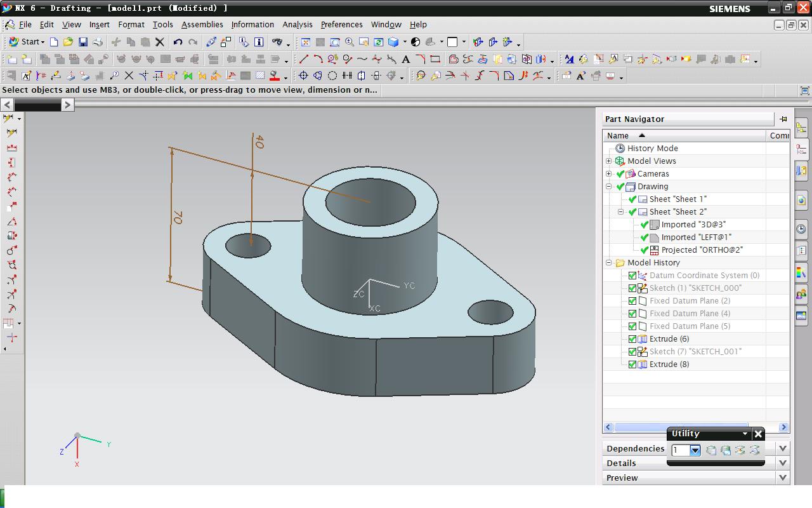Screen dimensions: 812x508
Task: Click the Undo arrow icon
Action: tap(178, 42)
